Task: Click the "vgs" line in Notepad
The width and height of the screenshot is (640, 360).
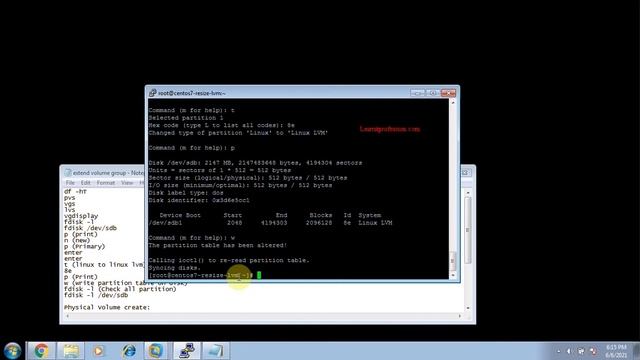Action: (x=69, y=204)
